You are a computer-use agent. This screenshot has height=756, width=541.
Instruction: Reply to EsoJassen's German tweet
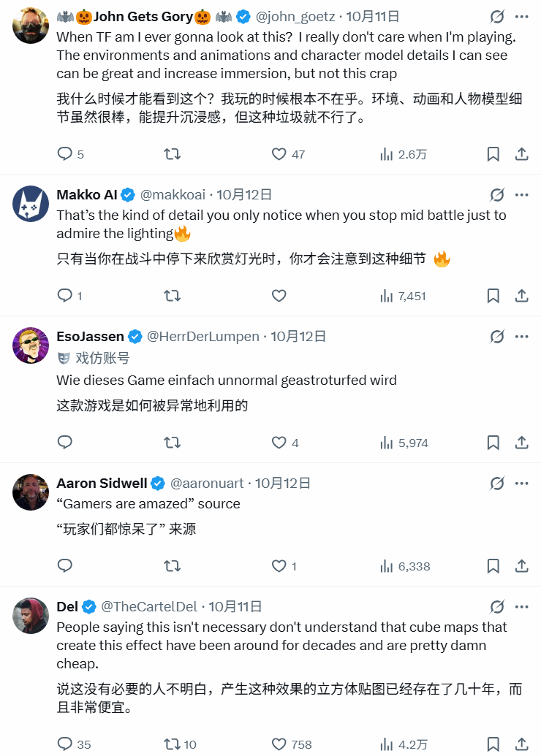pyautogui.click(x=65, y=443)
